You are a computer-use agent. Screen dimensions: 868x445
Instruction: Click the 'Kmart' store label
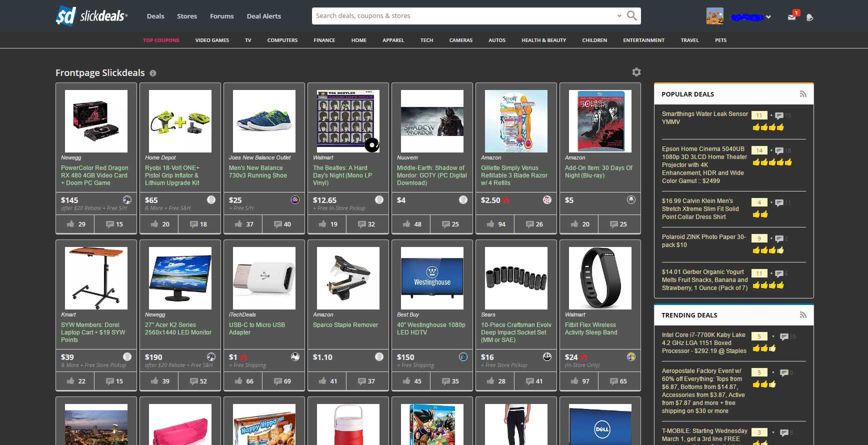[68, 314]
